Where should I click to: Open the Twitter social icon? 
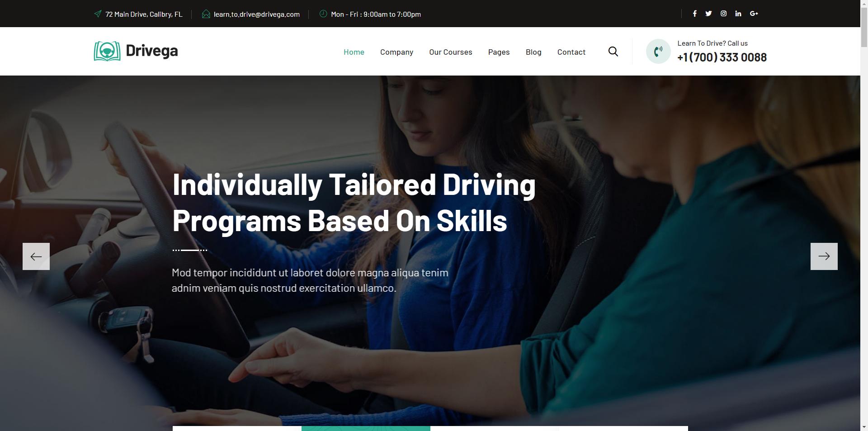coord(708,14)
